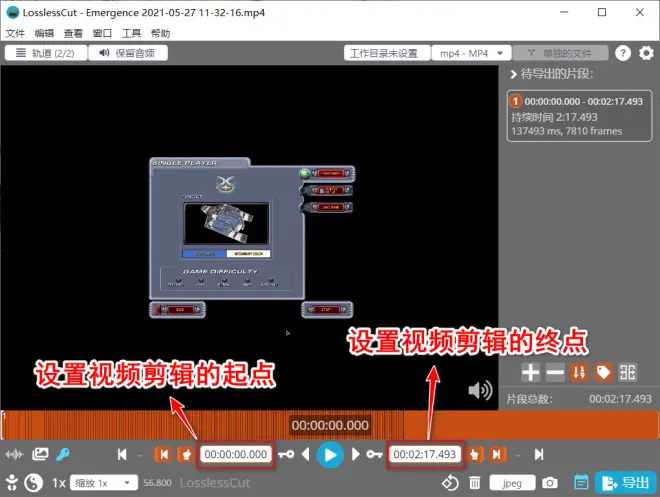Screen dimensions: 660x497
Task: Toggle the 保留音频 keep audio button
Action: [x=128, y=53]
